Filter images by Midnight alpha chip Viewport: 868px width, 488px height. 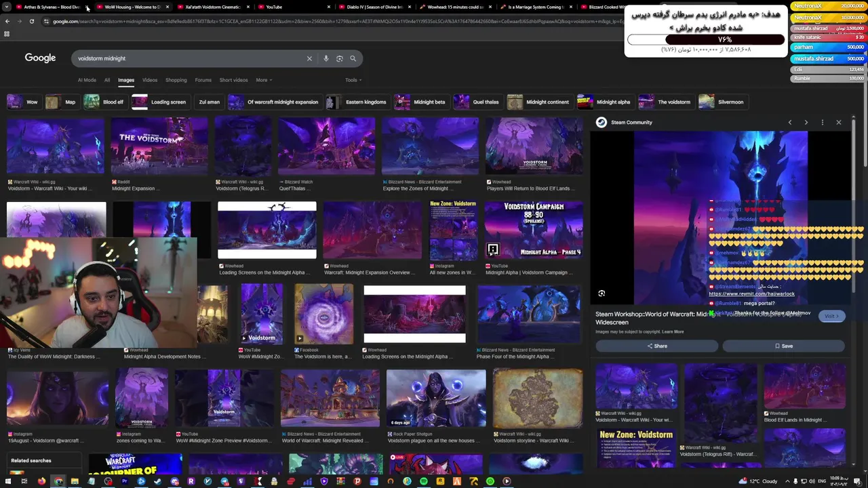coord(606,102)
